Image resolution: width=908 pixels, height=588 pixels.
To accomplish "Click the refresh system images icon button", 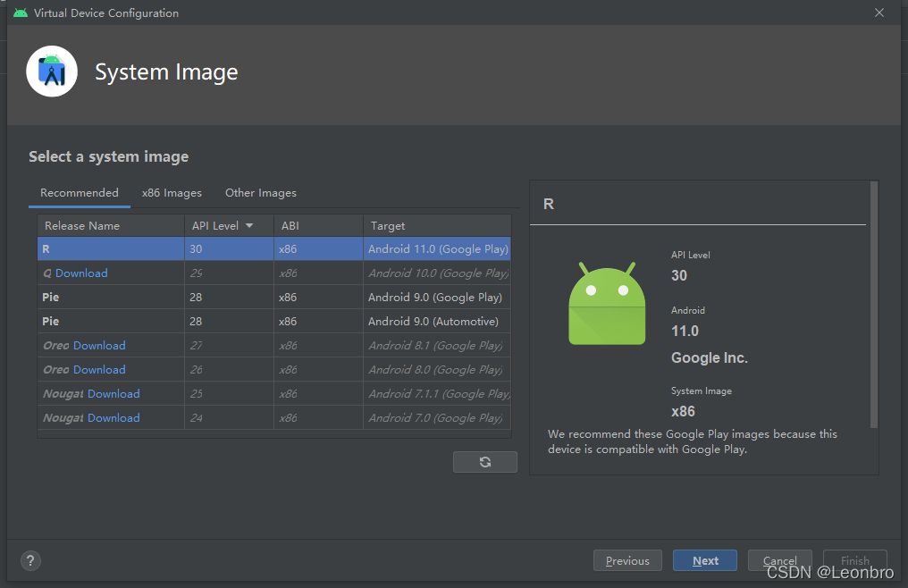I will (484, 462).
